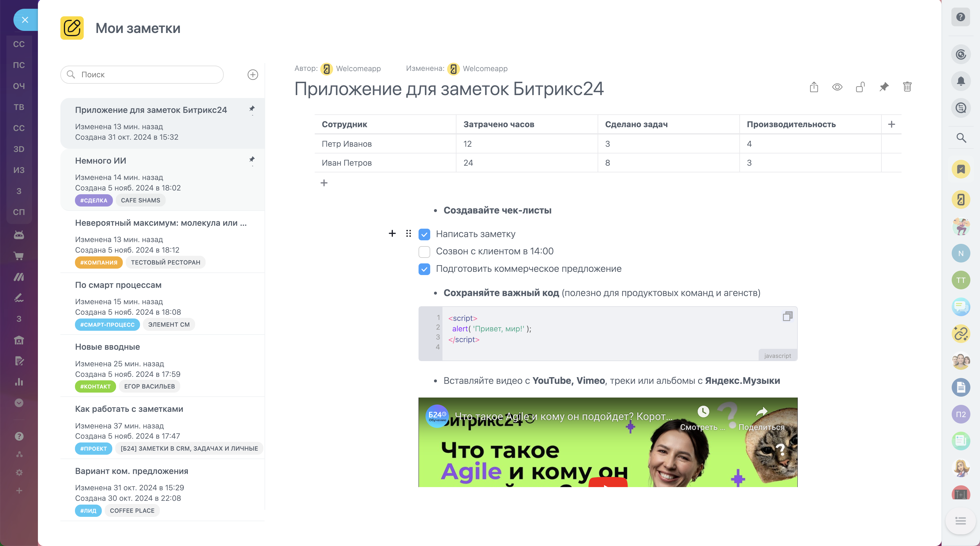Expand the left sidebar's down chevron item
Viewport: 980px width, 546px height.
[x=19, y=403]
